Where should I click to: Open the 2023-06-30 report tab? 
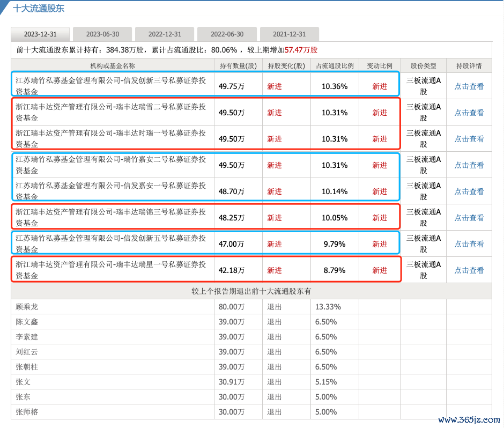point(102,34)
